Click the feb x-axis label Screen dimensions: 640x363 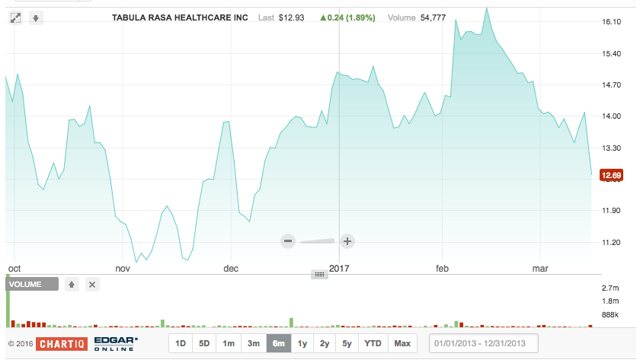tap(442, 268)
